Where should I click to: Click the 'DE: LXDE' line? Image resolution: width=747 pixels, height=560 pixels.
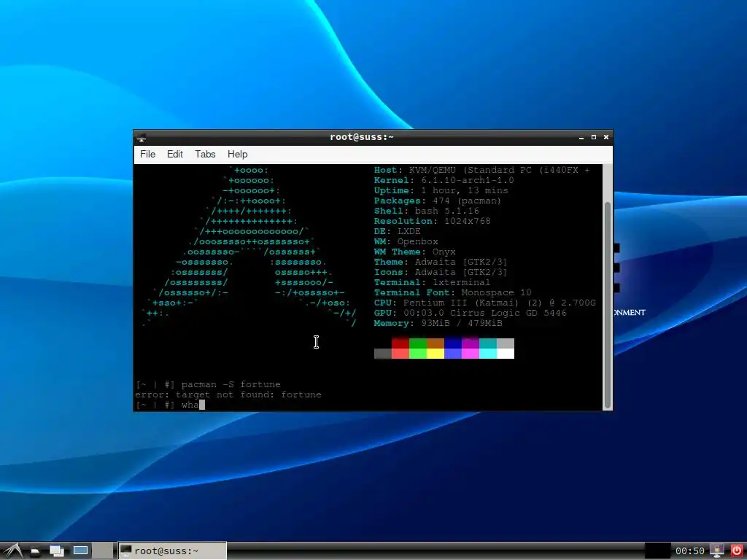pyautogui.click(x=398, y=231)
